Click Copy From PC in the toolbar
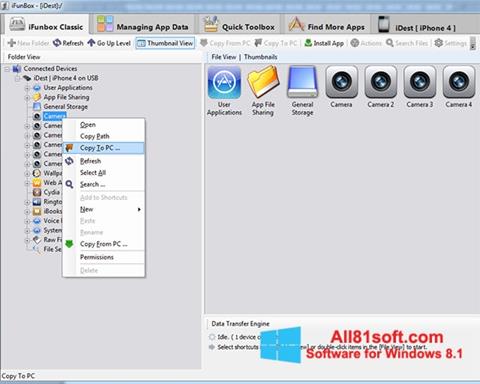The image size is (480, 384). pyautogui.click(x=225, y=43)
